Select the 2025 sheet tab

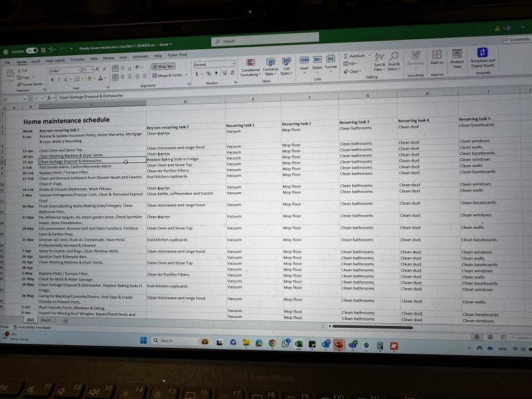(31, 321)
